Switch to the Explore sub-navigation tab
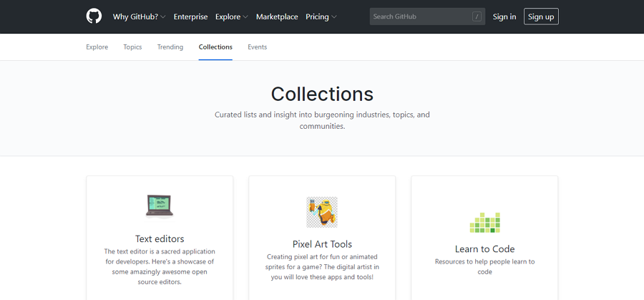Screen dimensions: 644x300 [x=97, y=47]
